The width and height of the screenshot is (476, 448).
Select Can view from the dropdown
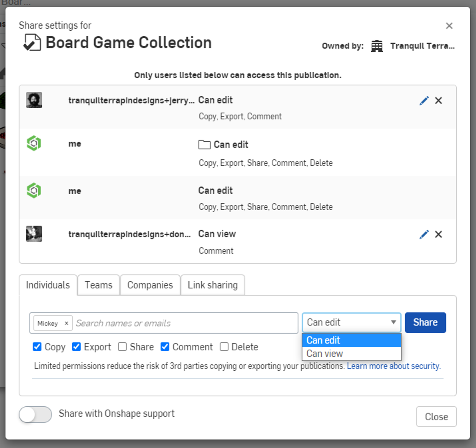pyautogui.click(x=324, y=354)
